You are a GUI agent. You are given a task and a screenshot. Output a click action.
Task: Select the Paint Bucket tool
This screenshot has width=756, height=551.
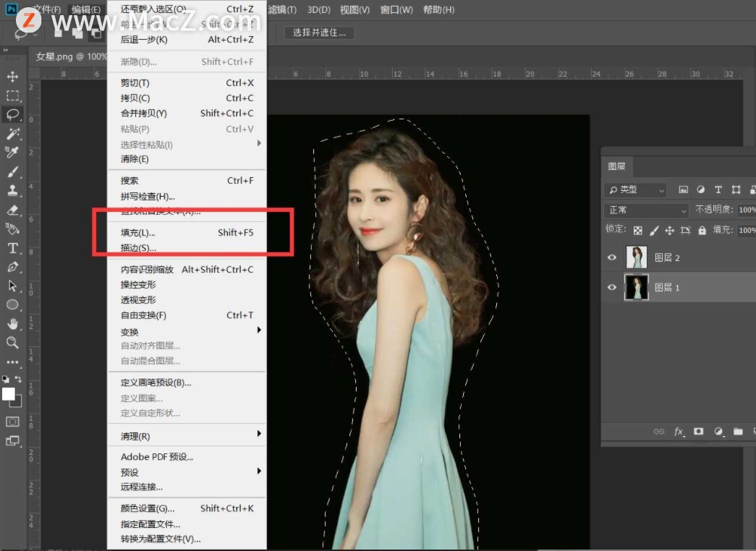(x=12, y=228)
